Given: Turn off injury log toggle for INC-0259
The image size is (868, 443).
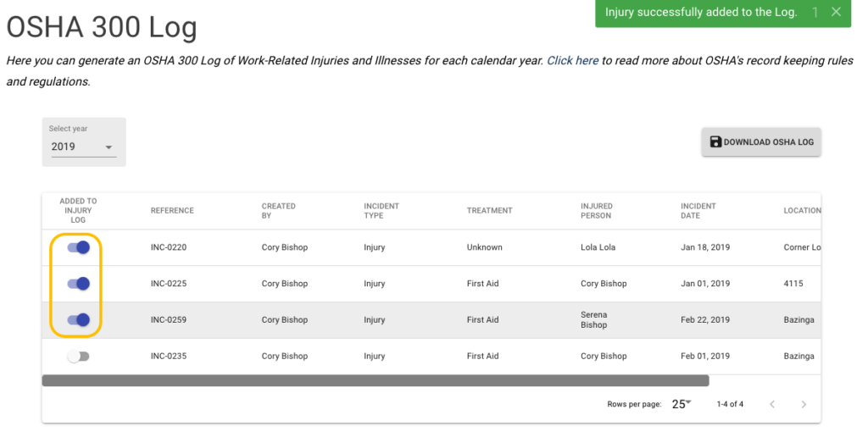Looking at the screenshot, I should click(x=79, y=320).
